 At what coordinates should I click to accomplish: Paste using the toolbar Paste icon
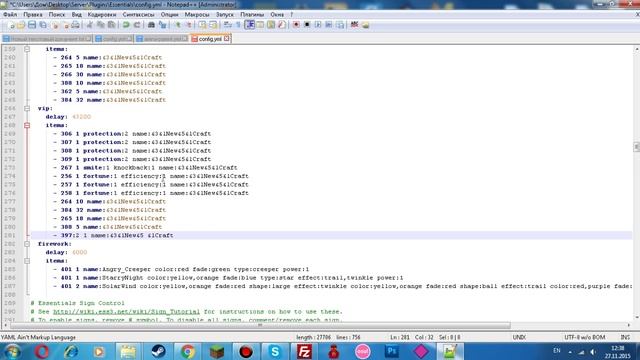click(x=111, y=25)
